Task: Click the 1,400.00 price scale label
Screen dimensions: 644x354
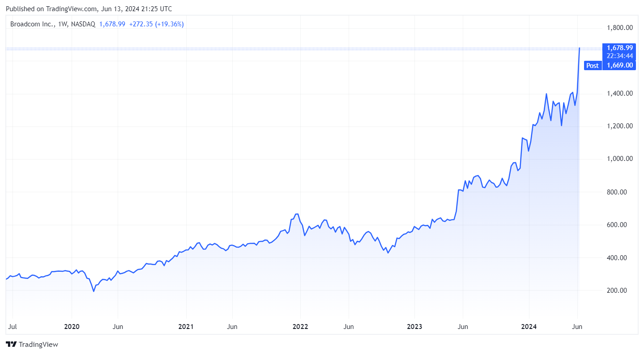Action: tap(620, 93)
